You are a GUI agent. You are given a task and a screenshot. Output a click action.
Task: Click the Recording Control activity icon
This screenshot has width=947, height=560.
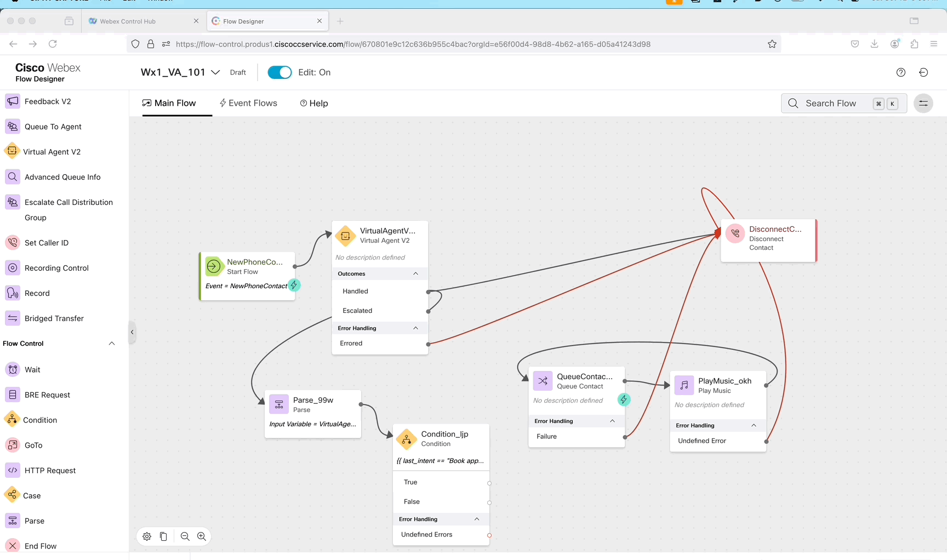[13, 268]
